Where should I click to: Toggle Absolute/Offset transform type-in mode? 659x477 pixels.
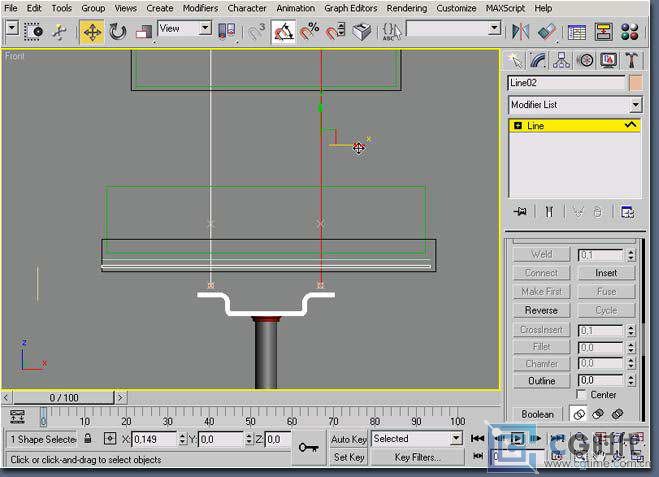point(109,439)
